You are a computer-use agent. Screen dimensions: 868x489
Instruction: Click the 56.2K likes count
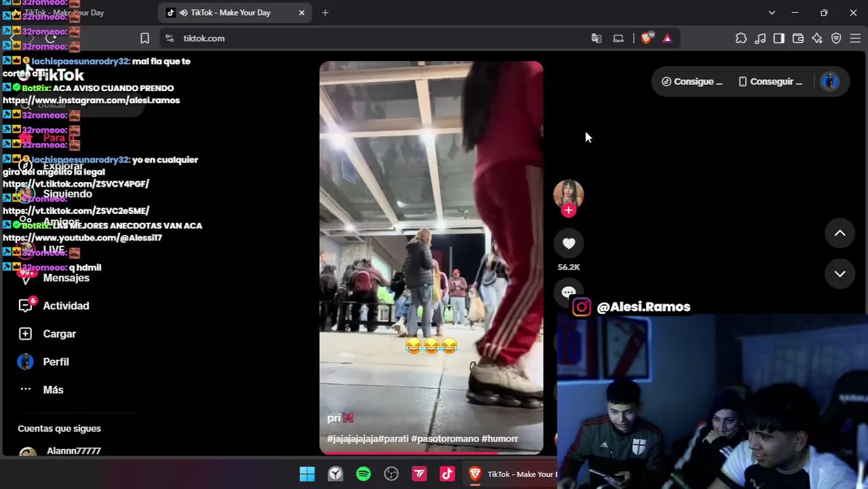point(568,268)
